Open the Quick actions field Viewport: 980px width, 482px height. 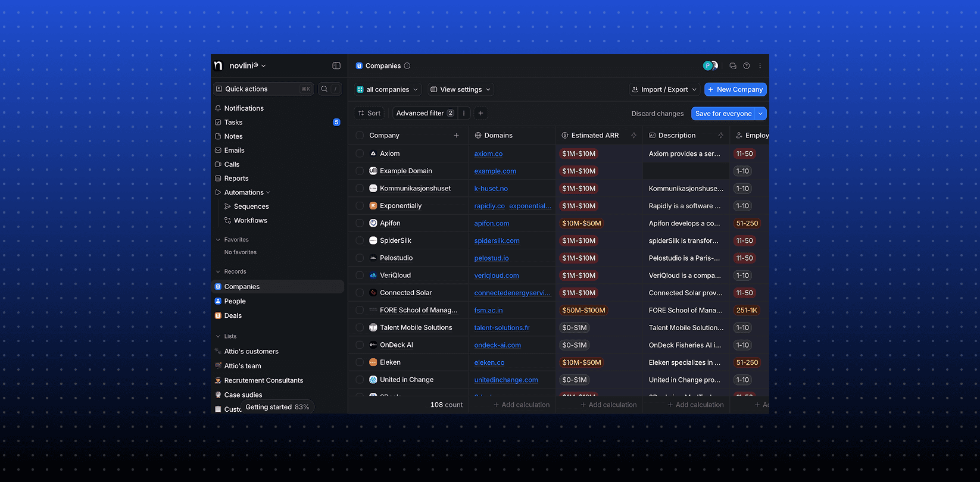pyautogui.click(x=264, y=89)
